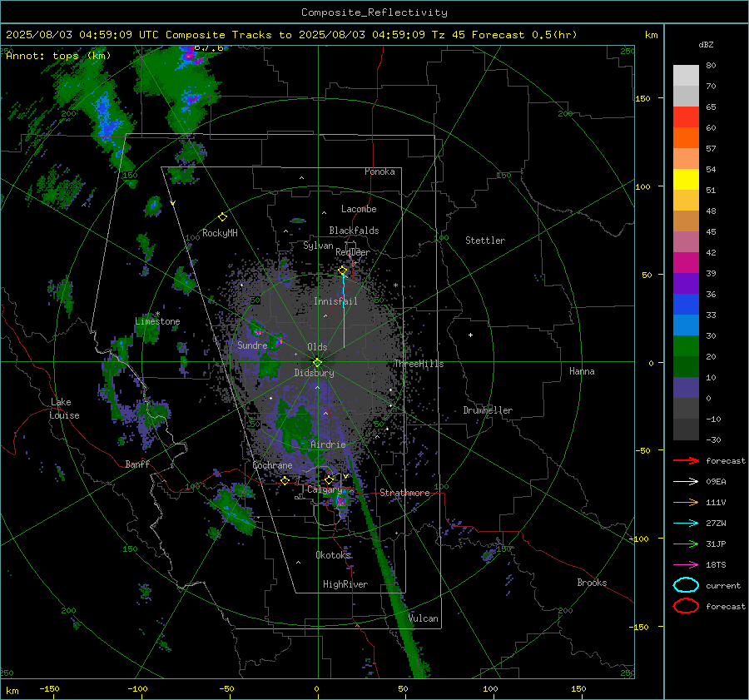Click the 2025/08/03 04:59:09 UTC timestamp
Image resolution: width=749 pixels, height=700 pixels.
[82, 35]
